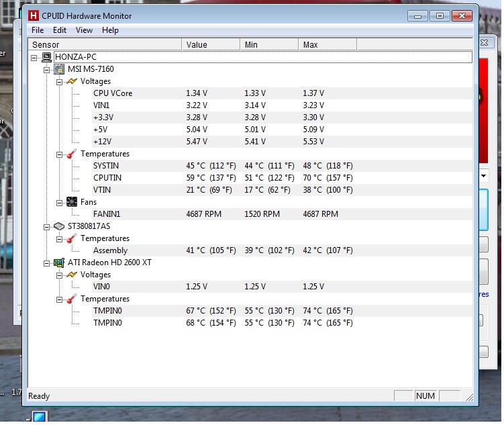This screenshot has height=425, width=504.
Task: Select the MSI MS-7160 label
Action: pyautogui.click(x=91, y=69)
